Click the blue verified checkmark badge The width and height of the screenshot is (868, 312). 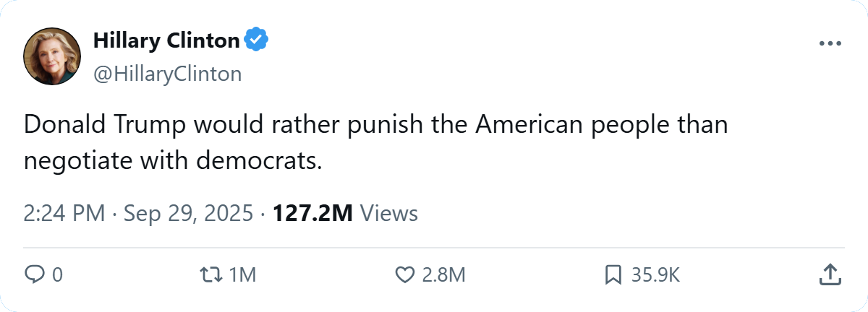pyautogui.click(x=255, y=41)
